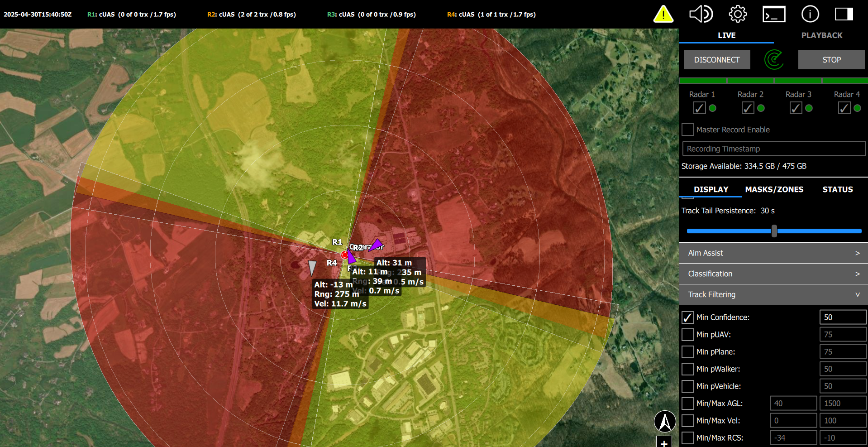Edit the Min pWalker value field

(843, 369)
